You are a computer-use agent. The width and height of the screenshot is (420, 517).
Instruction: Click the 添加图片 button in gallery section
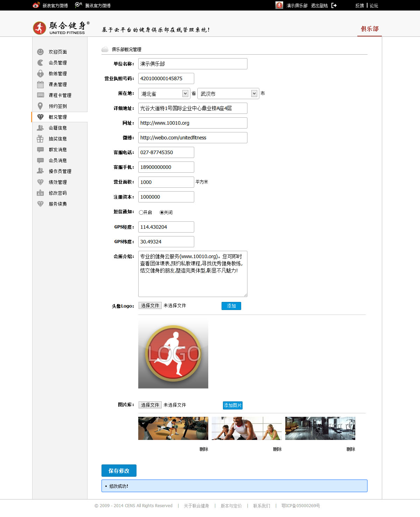point(233,405)
